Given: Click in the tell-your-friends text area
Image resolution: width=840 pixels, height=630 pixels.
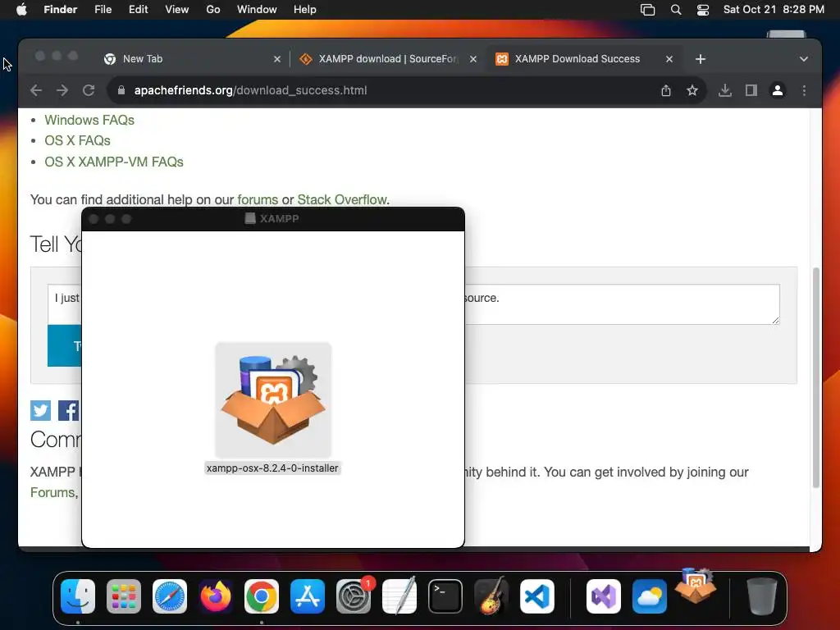Looking at the screenshot, I should 622,304.
